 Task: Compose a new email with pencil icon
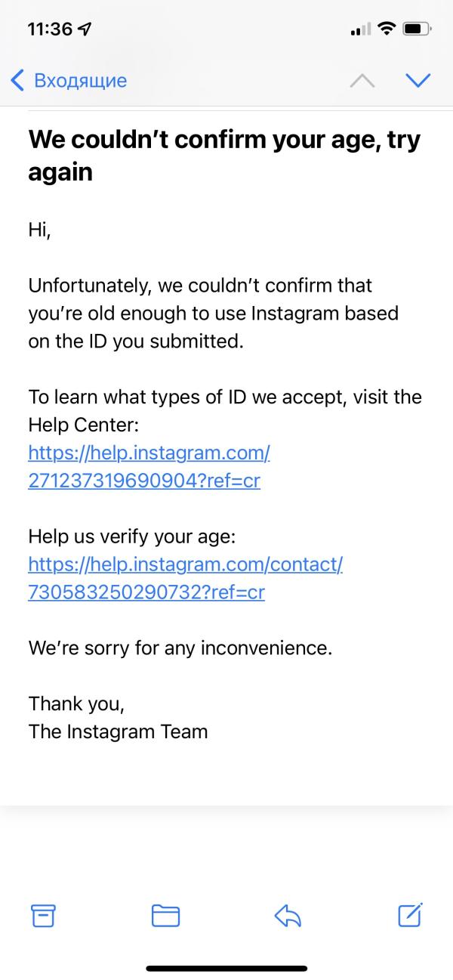point(410,914)
